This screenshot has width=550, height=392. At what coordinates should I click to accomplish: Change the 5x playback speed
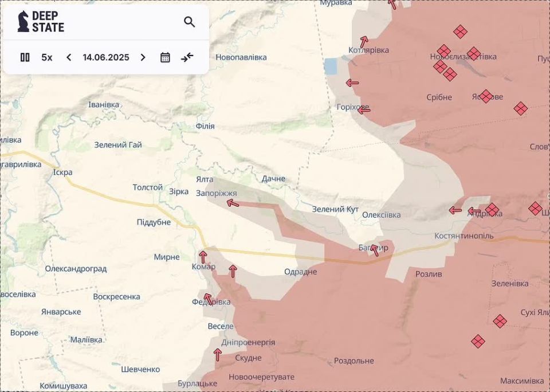(47, 57)
